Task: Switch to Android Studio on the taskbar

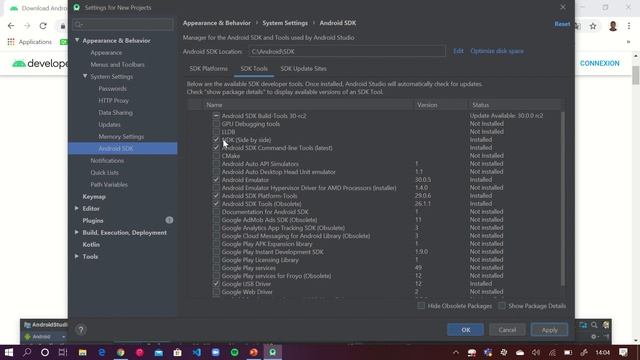Action: point(273,352)
